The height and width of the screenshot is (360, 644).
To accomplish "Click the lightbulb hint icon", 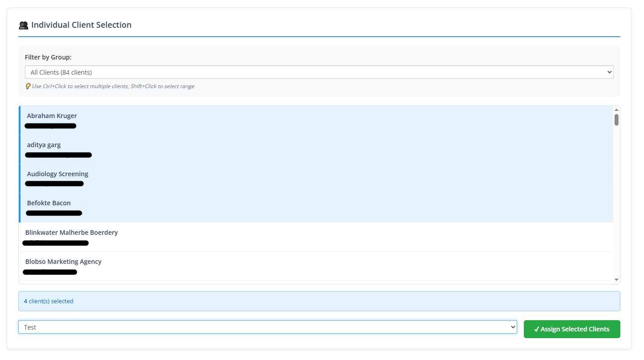I will [28, 86].
